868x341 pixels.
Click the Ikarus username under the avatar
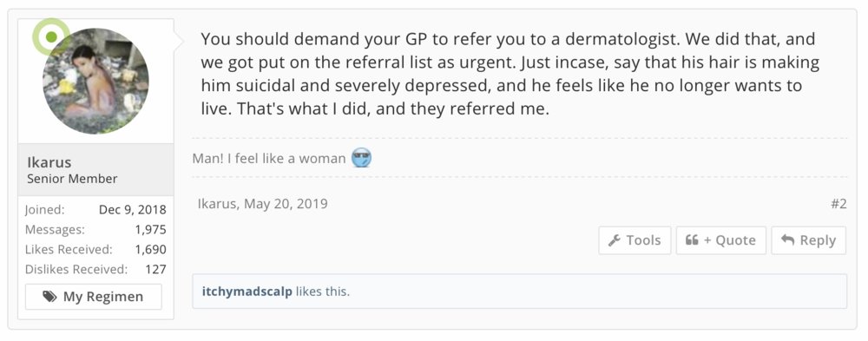[49, 162]
